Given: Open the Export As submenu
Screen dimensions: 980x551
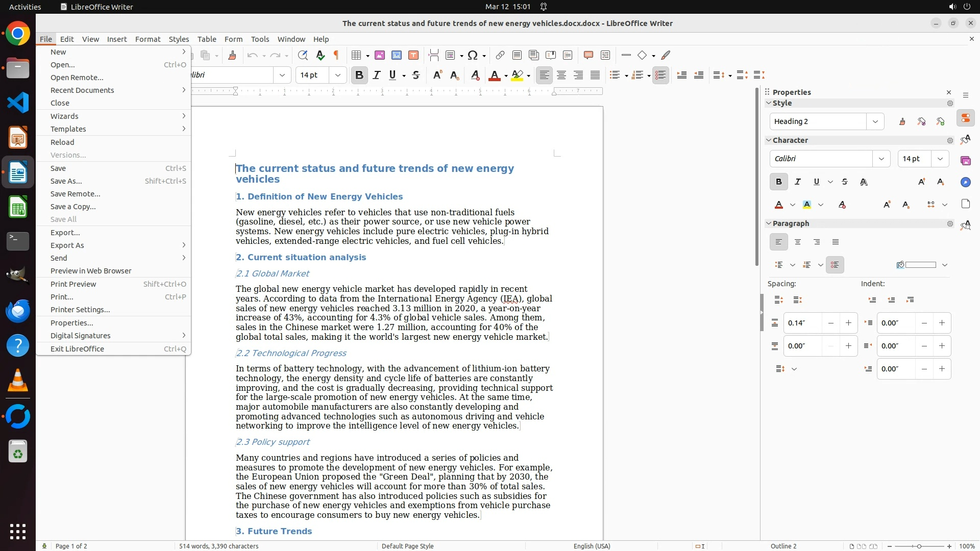Looking at the screenshot, I should point(67,245).
